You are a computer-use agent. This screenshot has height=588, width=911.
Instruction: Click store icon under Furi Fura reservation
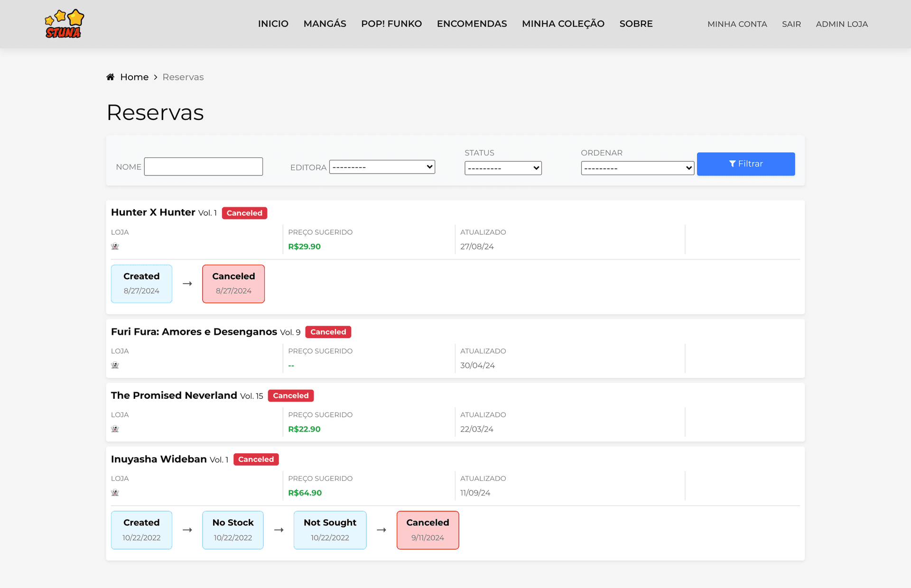[x=115, y=366]
